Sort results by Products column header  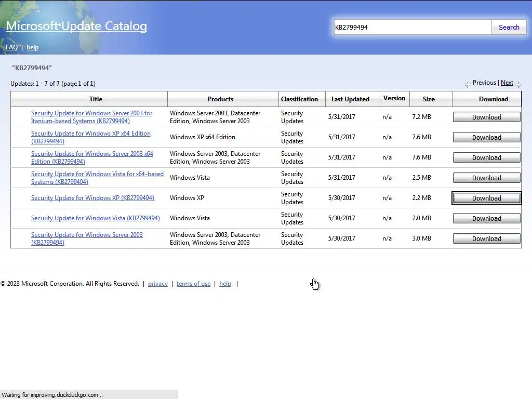[220, 99]
